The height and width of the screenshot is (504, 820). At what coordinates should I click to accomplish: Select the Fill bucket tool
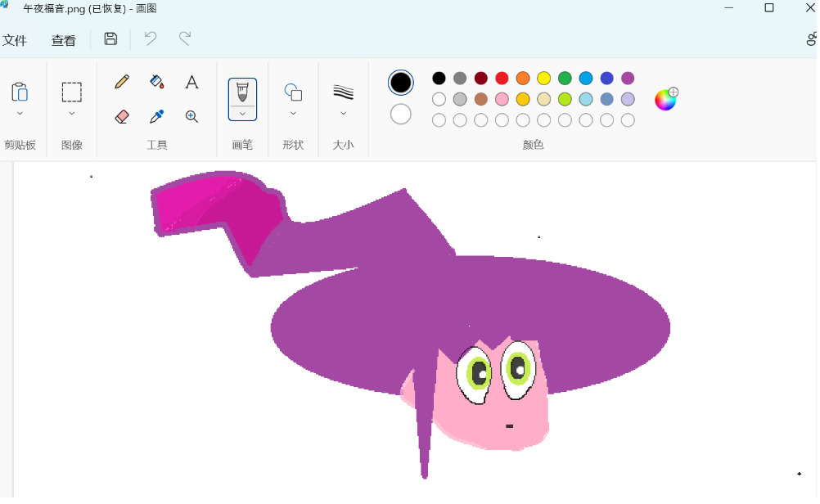point(157,82)
